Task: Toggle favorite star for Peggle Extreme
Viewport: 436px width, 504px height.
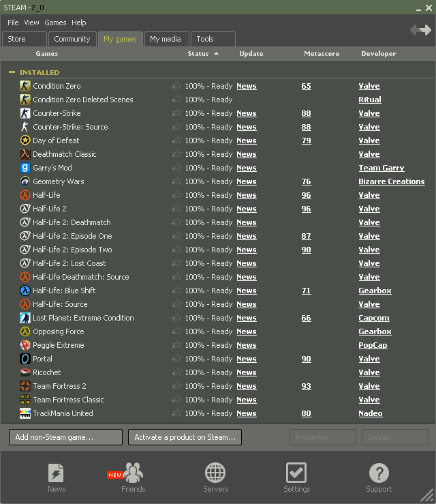Action: (176, 346)
